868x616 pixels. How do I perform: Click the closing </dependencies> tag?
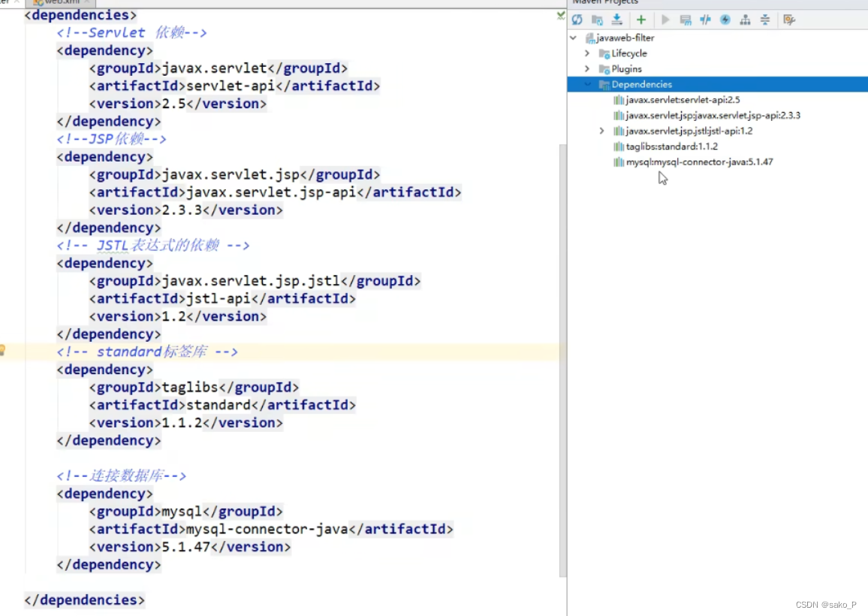pyautogui.click(x=85, y=600)
